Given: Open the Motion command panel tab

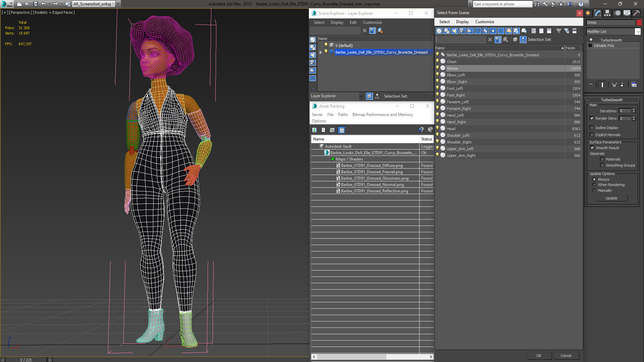Looking at the screenshot, I should [x=618, y=13].
